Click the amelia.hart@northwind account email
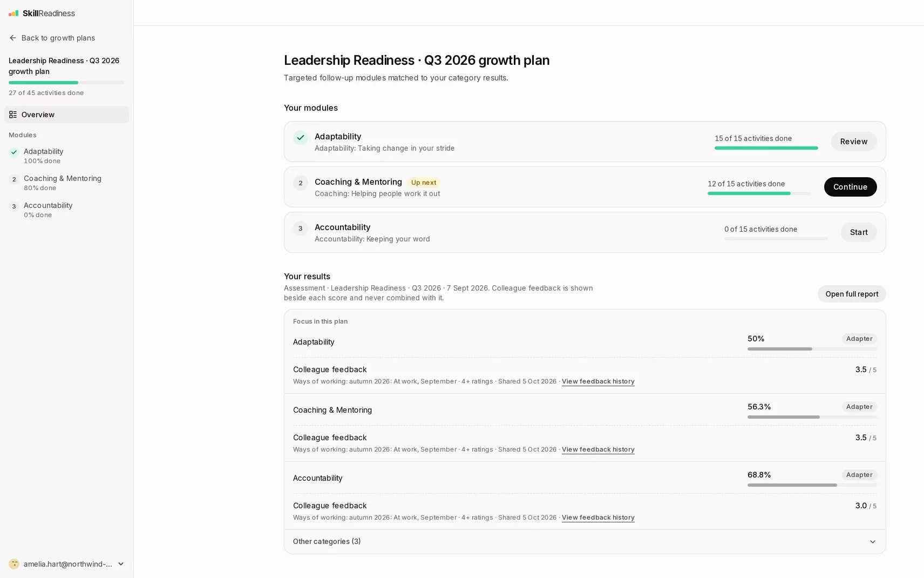 (68, 564)
